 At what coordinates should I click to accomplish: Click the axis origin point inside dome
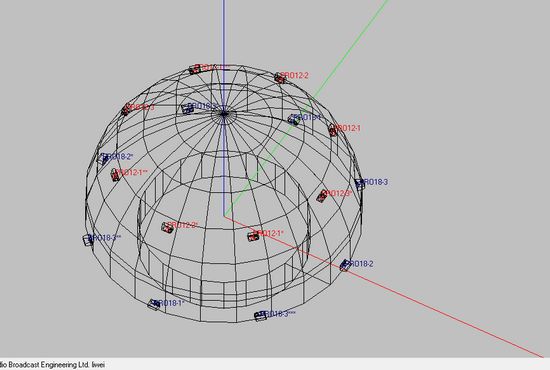click(224, 216)
